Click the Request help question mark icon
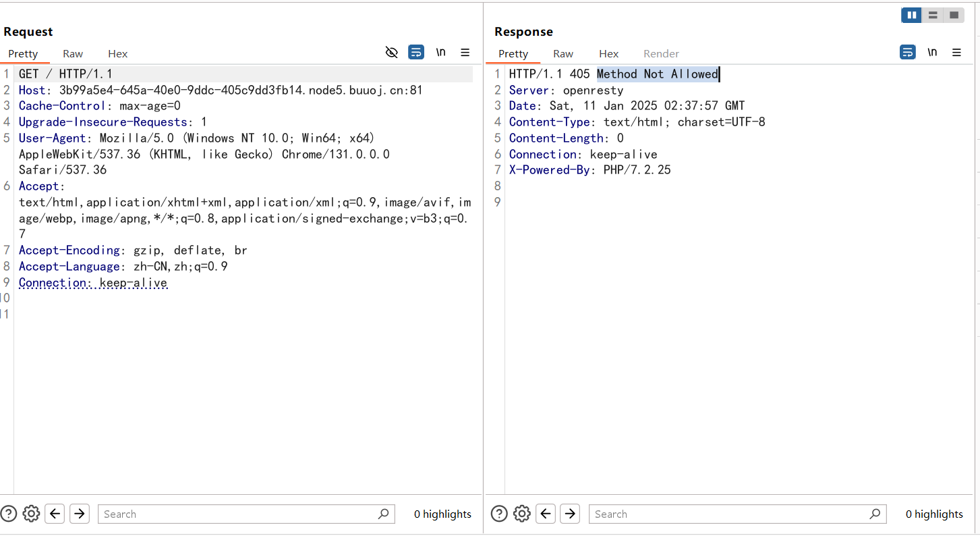This screenshot has height=536, width=980. (8, 514)
